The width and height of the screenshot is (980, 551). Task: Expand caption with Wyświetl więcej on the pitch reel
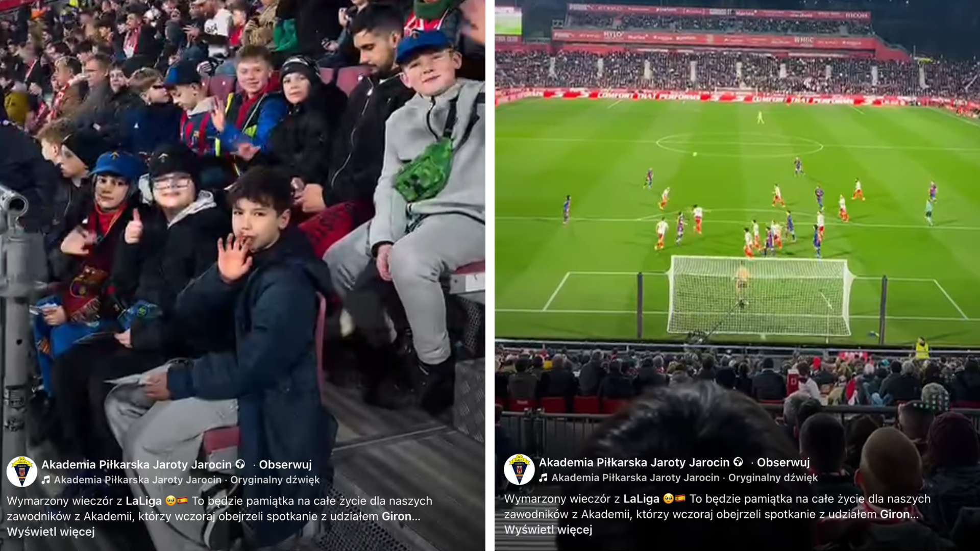548,530
